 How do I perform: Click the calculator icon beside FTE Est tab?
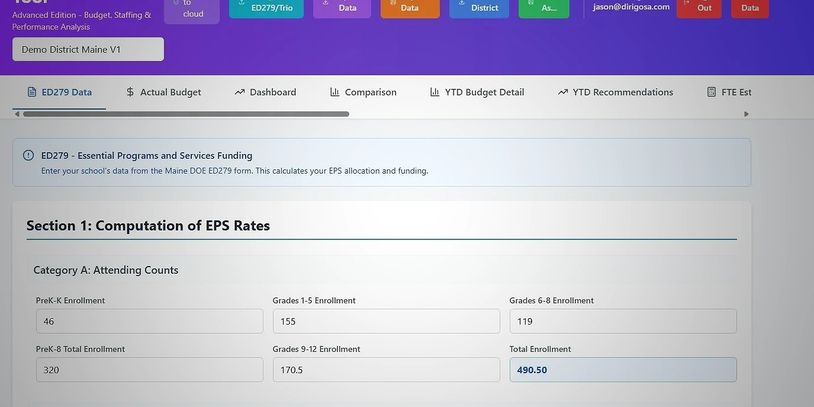(x=712, y=92)
